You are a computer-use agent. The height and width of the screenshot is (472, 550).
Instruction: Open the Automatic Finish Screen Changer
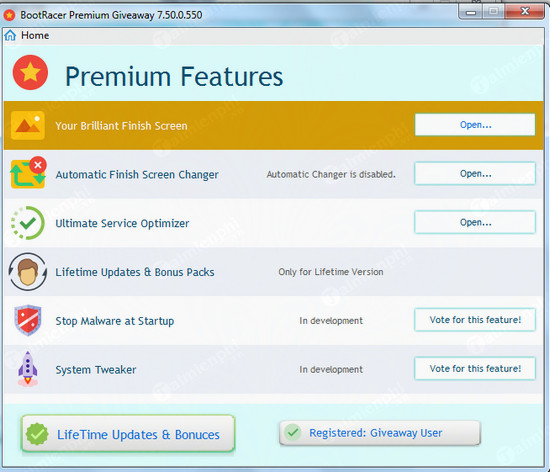(x=475, y=173)
